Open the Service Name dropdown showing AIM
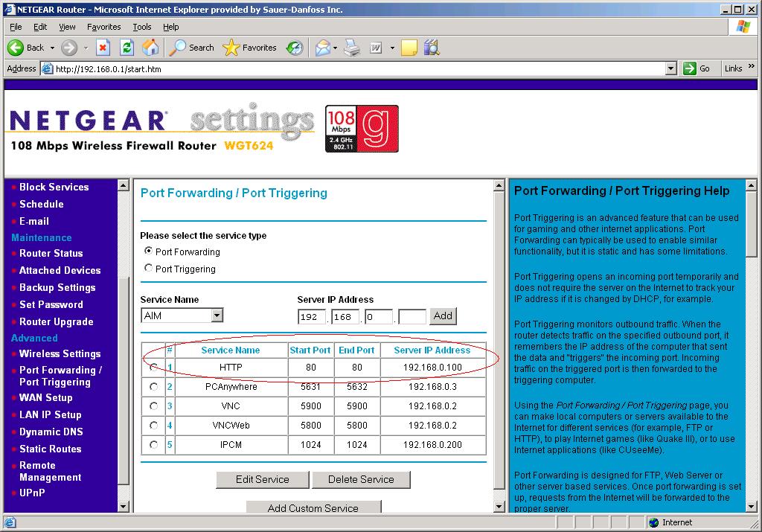Viewport: 762px width, 532px height. coord(182,315)
